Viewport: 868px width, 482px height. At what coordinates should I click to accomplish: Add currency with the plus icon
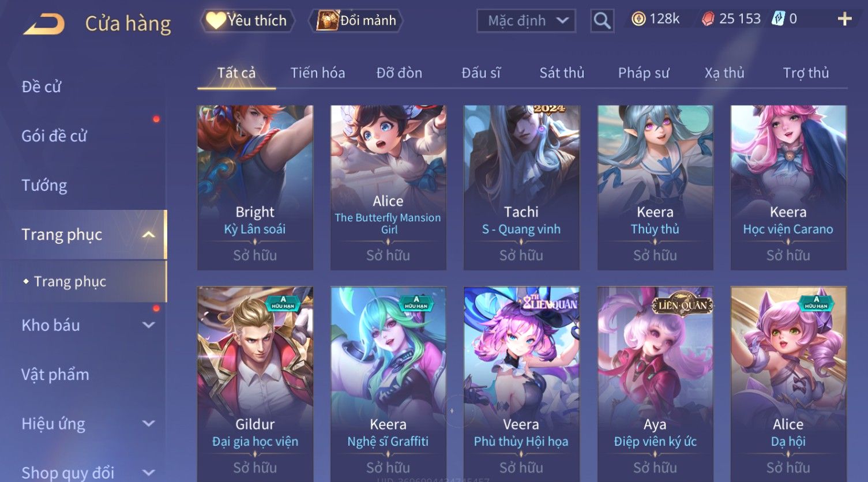pos(844,19)
